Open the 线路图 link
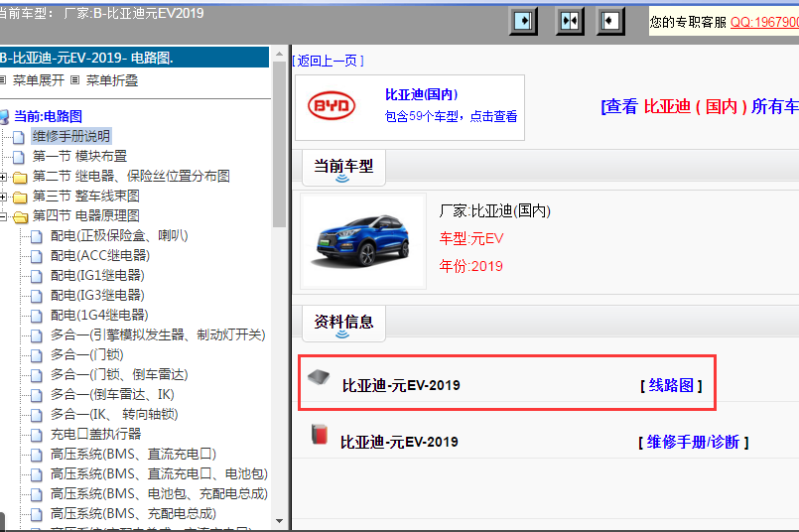 (671, 385)
